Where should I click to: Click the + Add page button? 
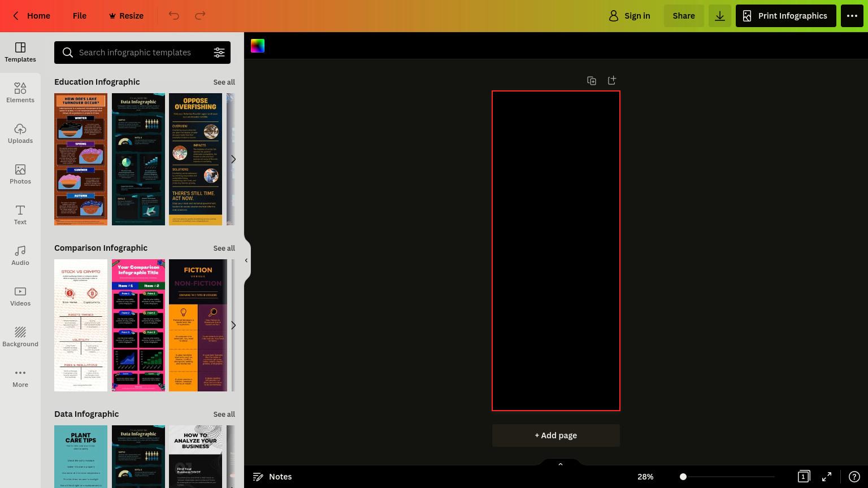click(x=556, y=435)
